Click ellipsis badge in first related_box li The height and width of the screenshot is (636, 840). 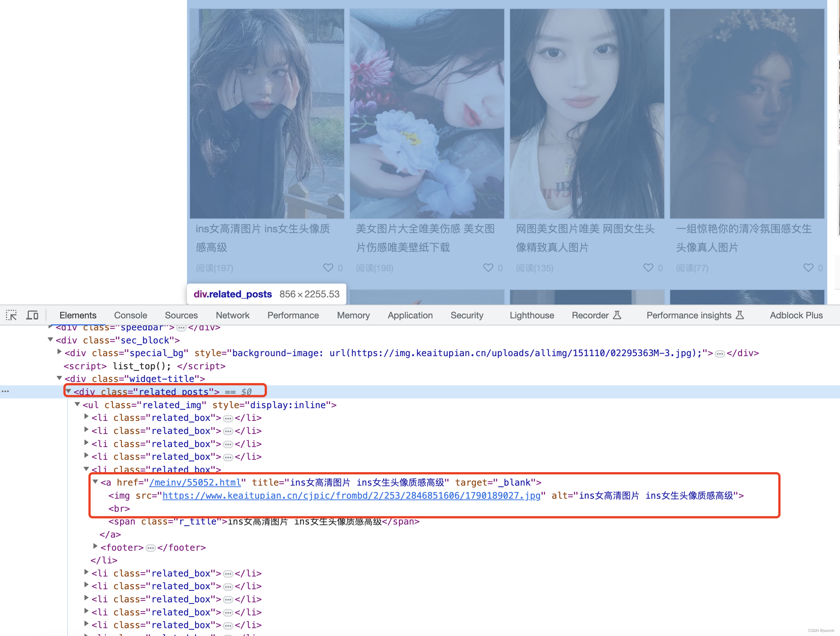[x=228, y=418]
